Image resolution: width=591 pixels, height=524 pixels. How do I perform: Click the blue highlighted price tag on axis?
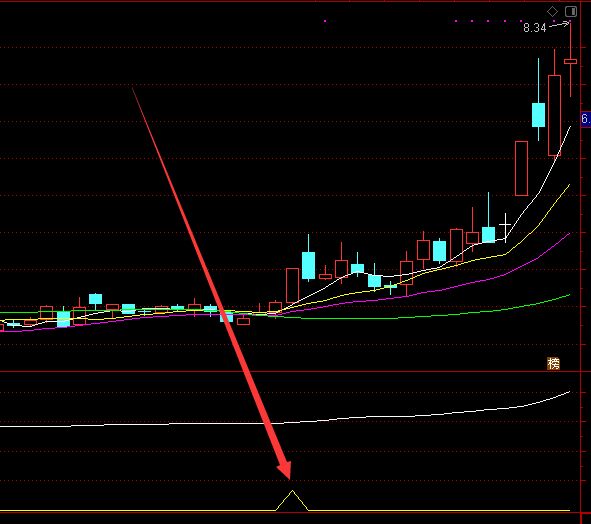(586, 119)
